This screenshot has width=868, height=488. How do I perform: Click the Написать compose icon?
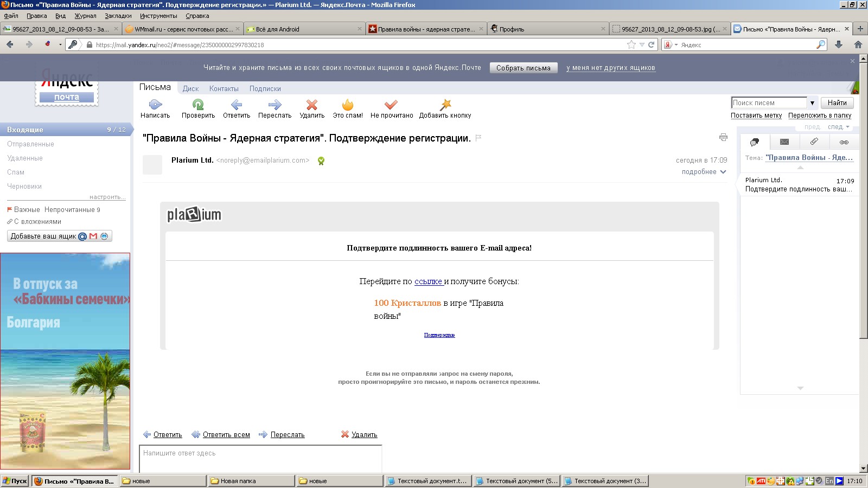click(x=155, y=104)
